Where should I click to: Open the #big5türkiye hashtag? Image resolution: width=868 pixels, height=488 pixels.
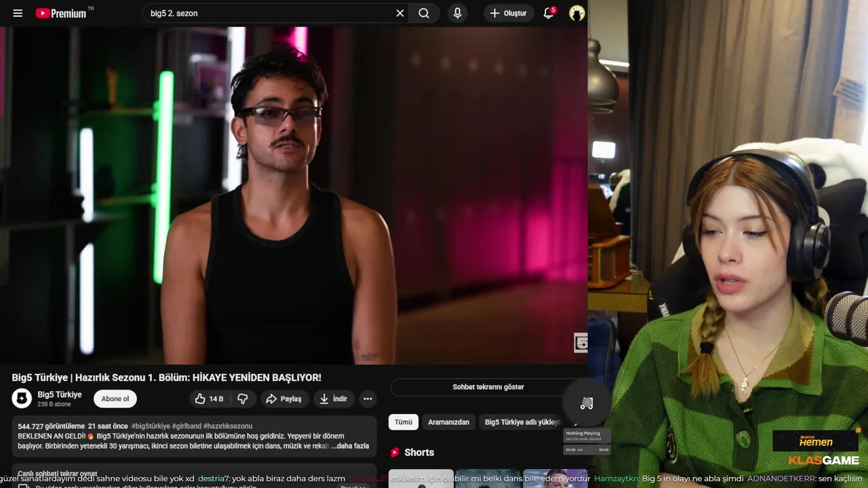click(151, 426)
